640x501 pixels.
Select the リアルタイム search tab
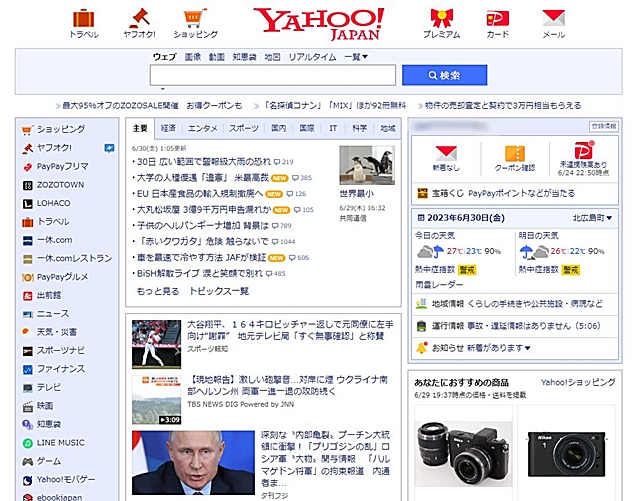point(312,57)
